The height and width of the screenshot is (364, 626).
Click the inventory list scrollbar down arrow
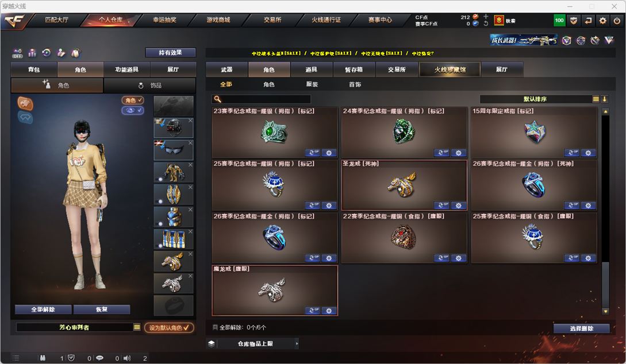click(x=605, y=311)
